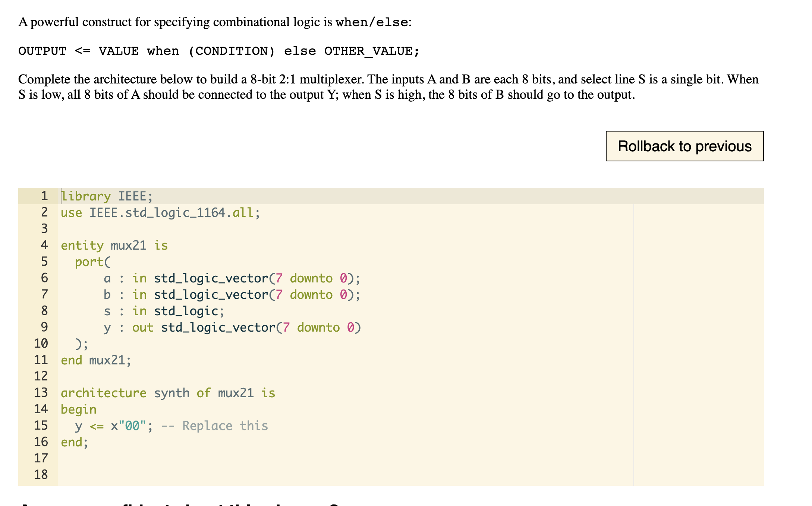Click the vertical divider in the editor
This screenshot has height=506, width=812.
point(634,335)
